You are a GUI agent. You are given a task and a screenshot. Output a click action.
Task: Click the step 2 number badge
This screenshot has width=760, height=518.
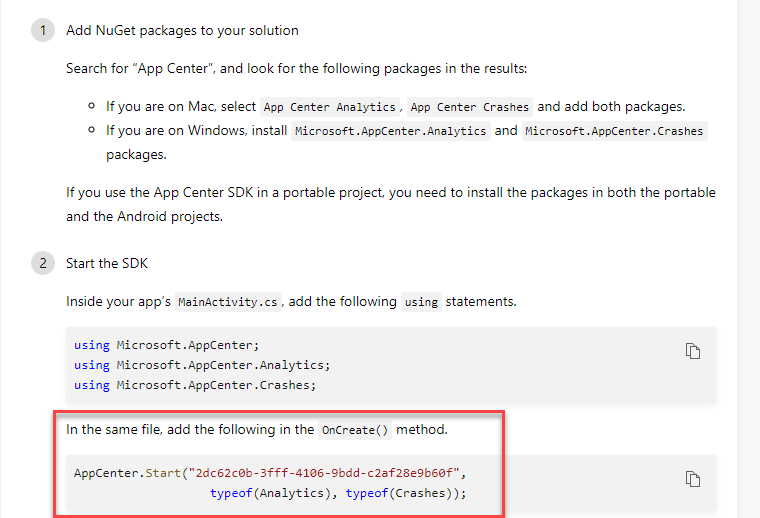pyautogui.click(x=43, y=264)
